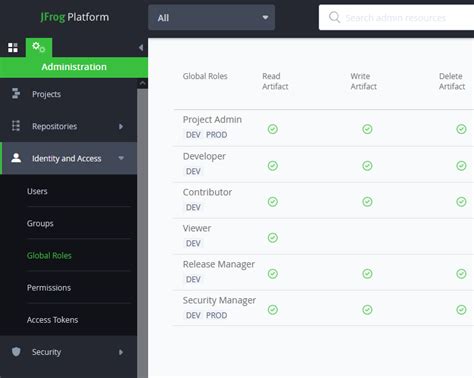Toggle Read Artifact check for Security Manager
474x378 pixels.
point(273,310)
